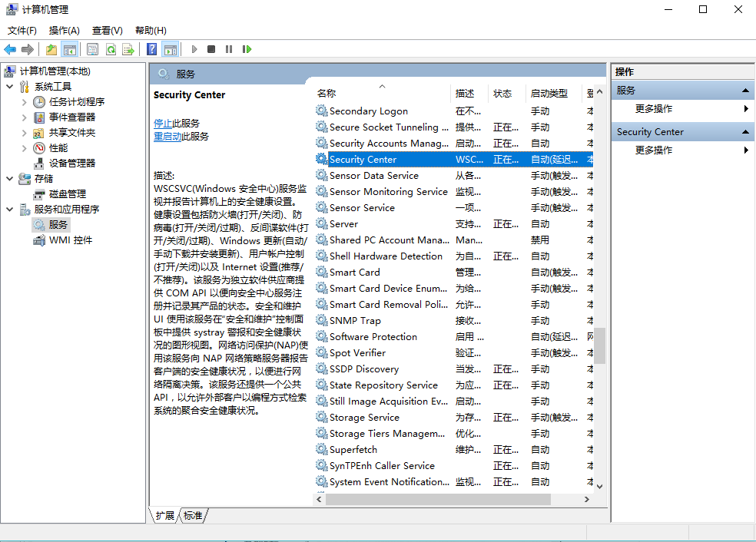The width and height of the screenshot is (756, 542).
Task: Select the WMI 控件 icon in tree
Action: (x=39, y=240)
